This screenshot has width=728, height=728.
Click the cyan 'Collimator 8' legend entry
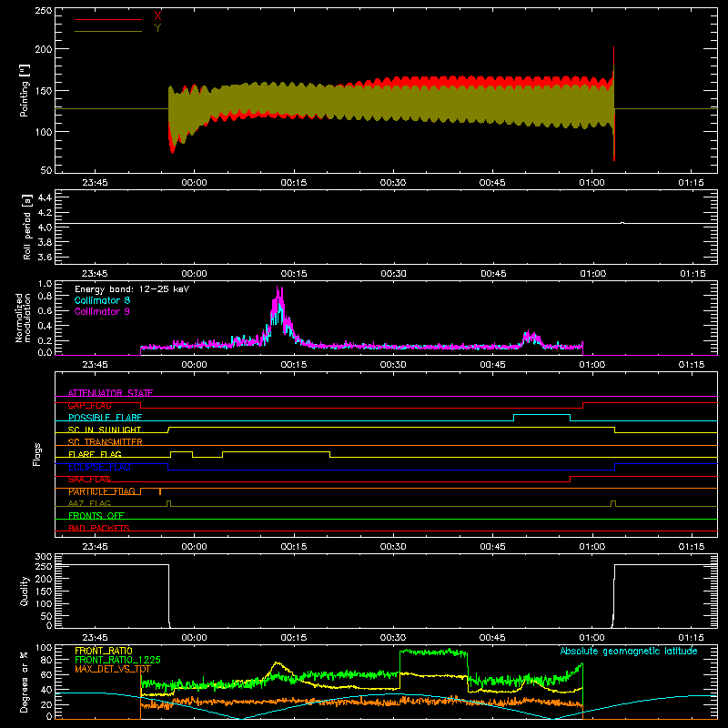[102, 300]
